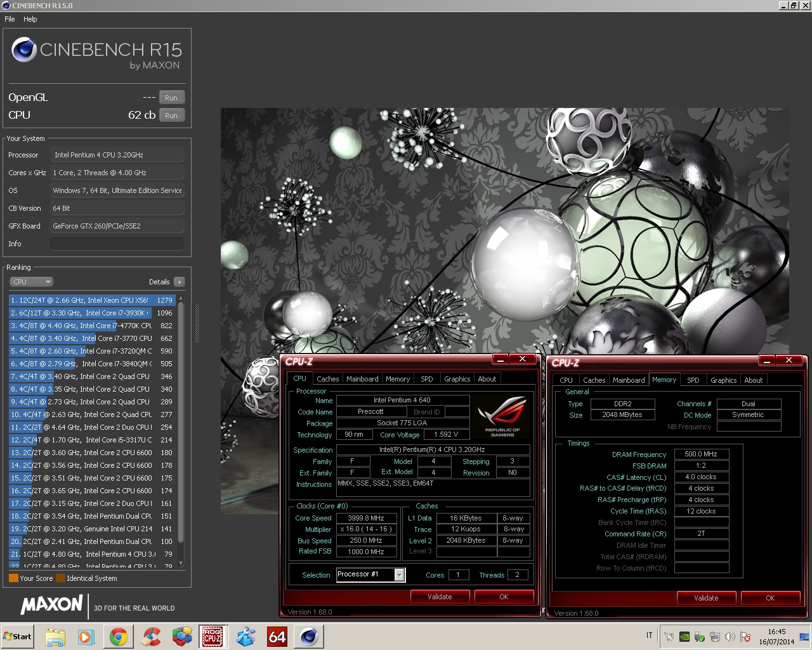The image size is (812, 650).
Task: Select About tab in left CPU-Z window
Action: tap(487, 379)
